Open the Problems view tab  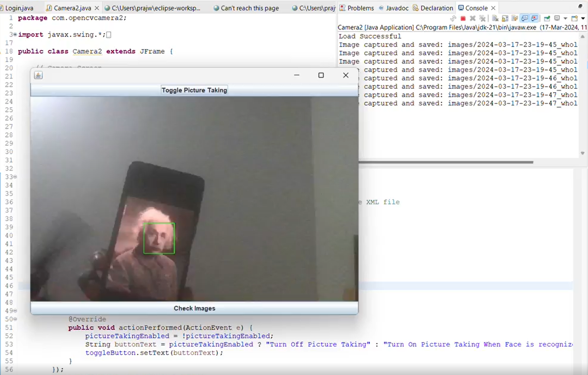click(x=357, y=8)
